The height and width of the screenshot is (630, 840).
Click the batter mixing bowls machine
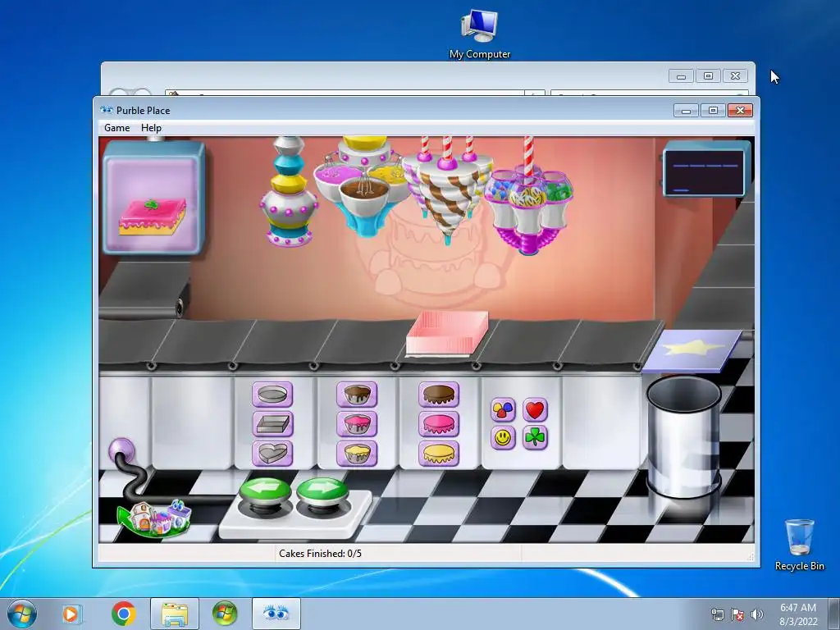tap(363, 186)
